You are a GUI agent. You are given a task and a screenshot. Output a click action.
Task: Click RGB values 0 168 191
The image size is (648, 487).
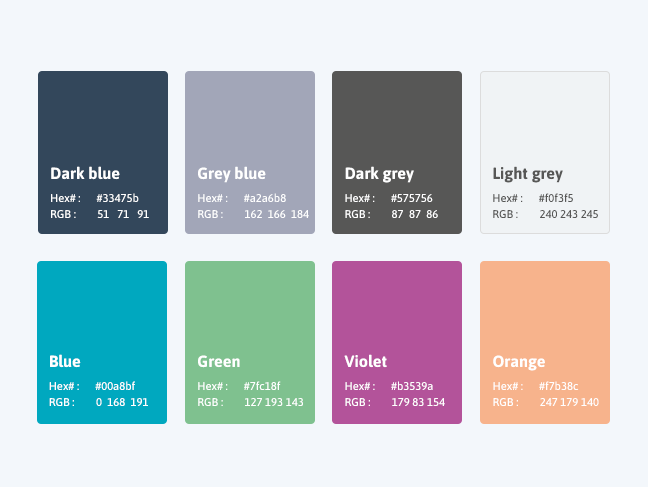pos(122,402)
